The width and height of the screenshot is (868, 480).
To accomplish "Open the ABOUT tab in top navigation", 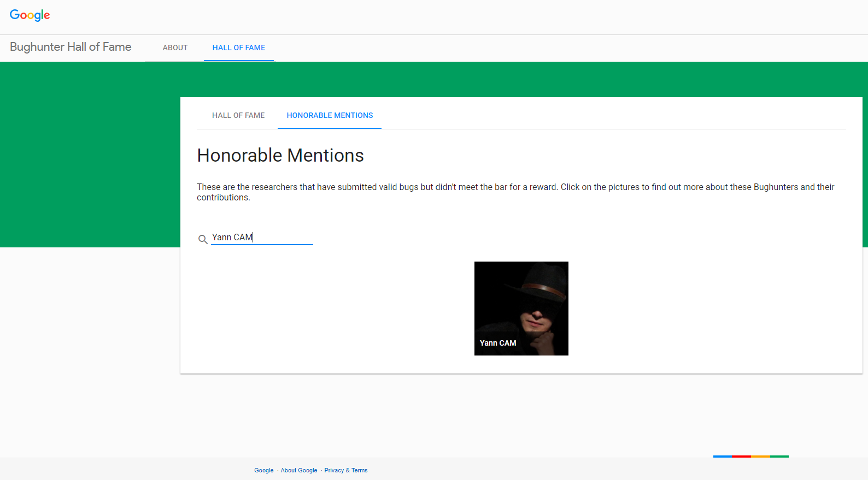I will 175,48.
